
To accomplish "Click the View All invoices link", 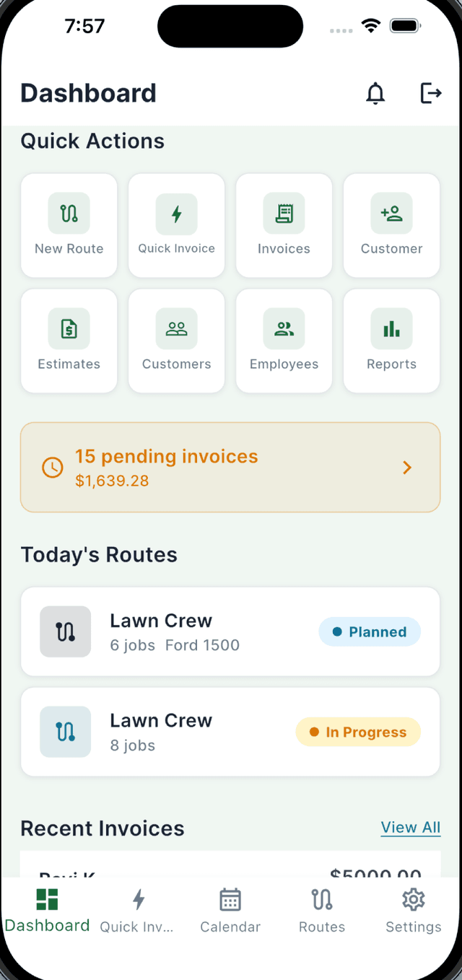I will (x=410, y=828).
